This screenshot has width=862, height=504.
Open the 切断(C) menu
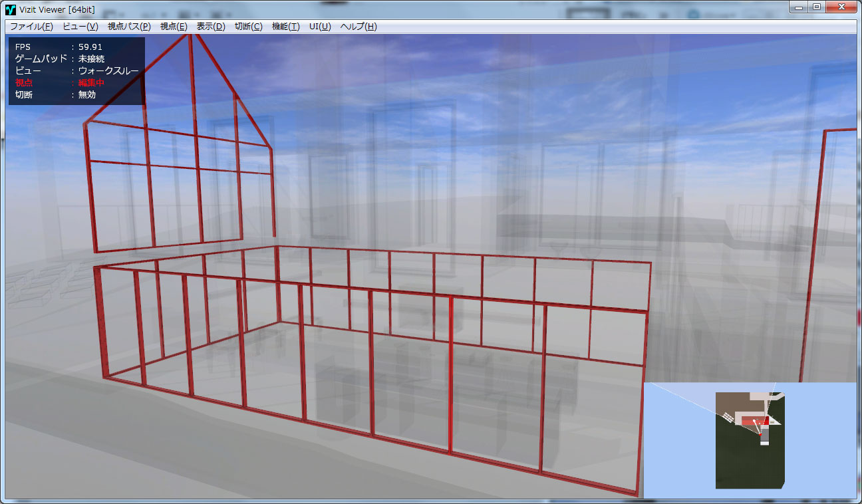pyautogui.click(x=249, y=27)
